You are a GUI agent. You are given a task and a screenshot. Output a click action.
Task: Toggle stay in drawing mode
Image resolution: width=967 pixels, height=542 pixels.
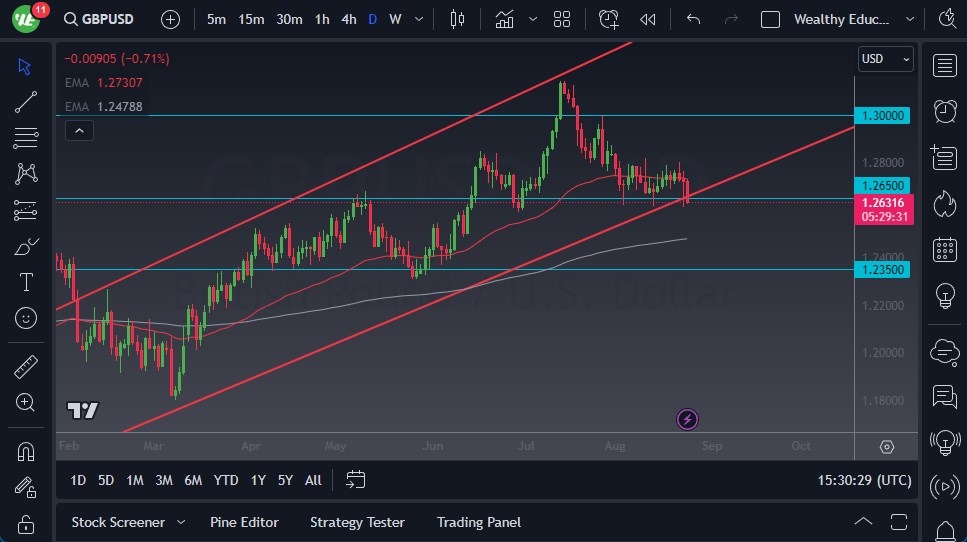click(25, 488)
